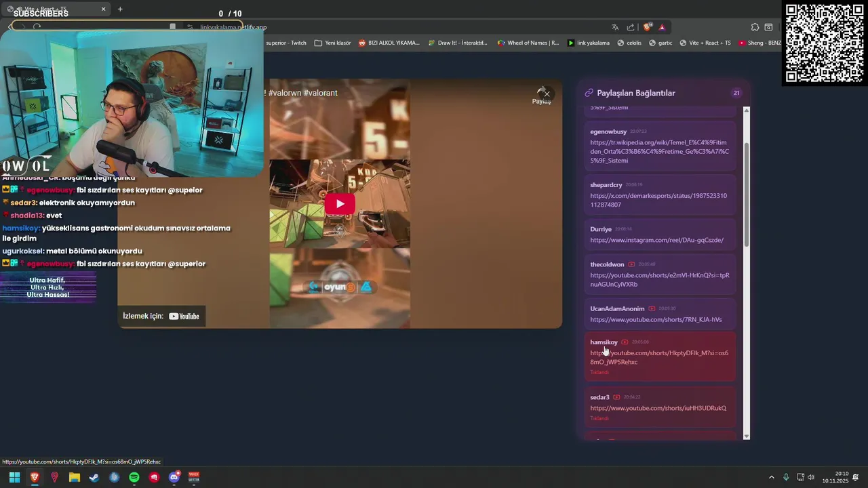
Task: Show hidden system tray icons chevron
Action: pos(771,477)
